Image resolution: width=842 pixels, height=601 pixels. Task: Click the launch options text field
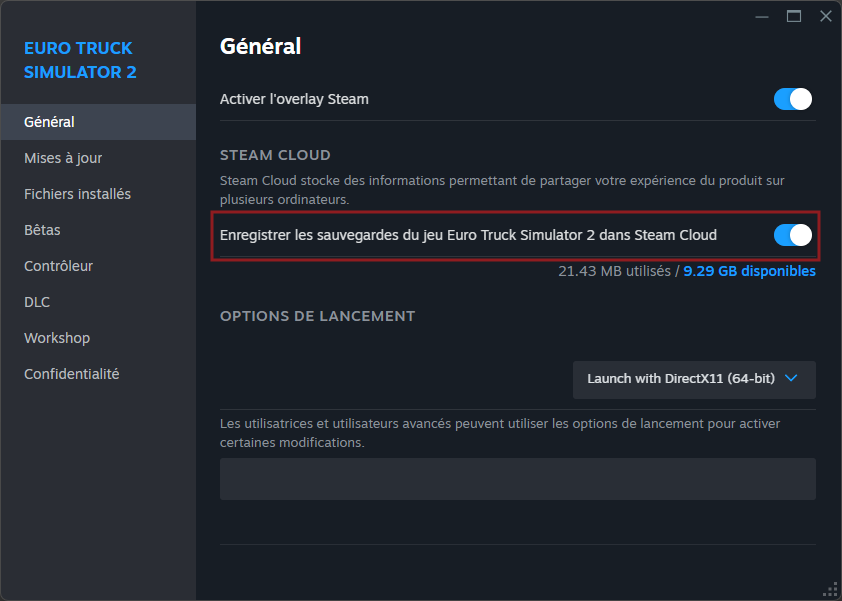click(x=518, y=479)
